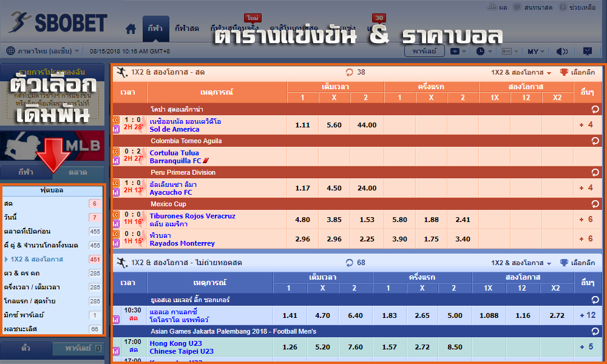
Task: Select odds 7.60 for Chinese Taipei U23
Action: point(355,348)
